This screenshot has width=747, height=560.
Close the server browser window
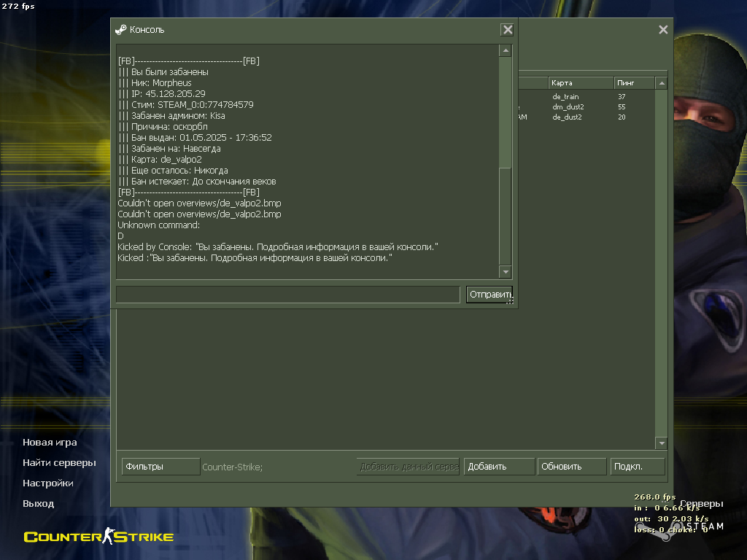click(x=663, y=29)
